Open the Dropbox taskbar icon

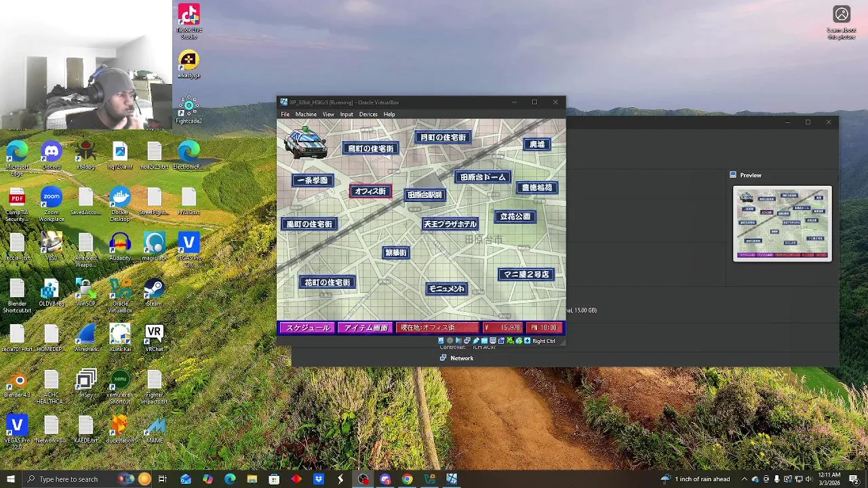tap(319, 479)
